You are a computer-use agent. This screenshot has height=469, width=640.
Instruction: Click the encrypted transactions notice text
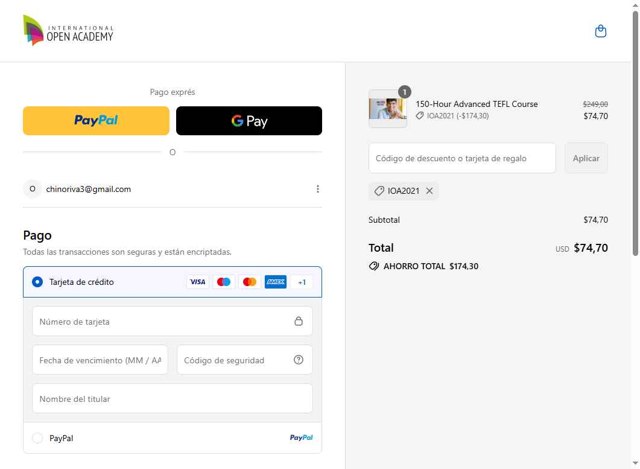point(127,252)
